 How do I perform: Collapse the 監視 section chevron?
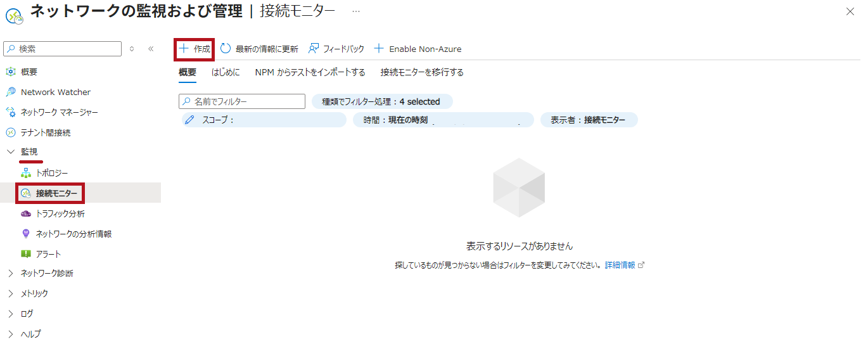[x=10, y=152]
